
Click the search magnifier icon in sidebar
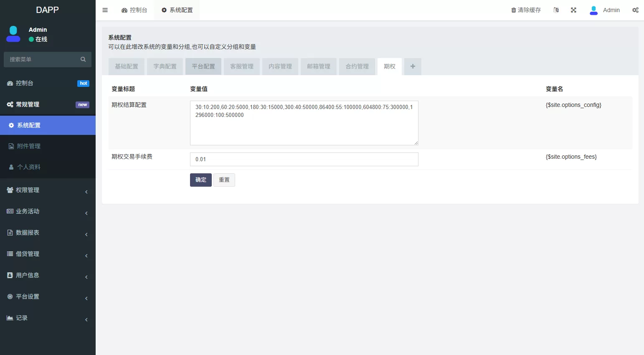tap(83, 59)
